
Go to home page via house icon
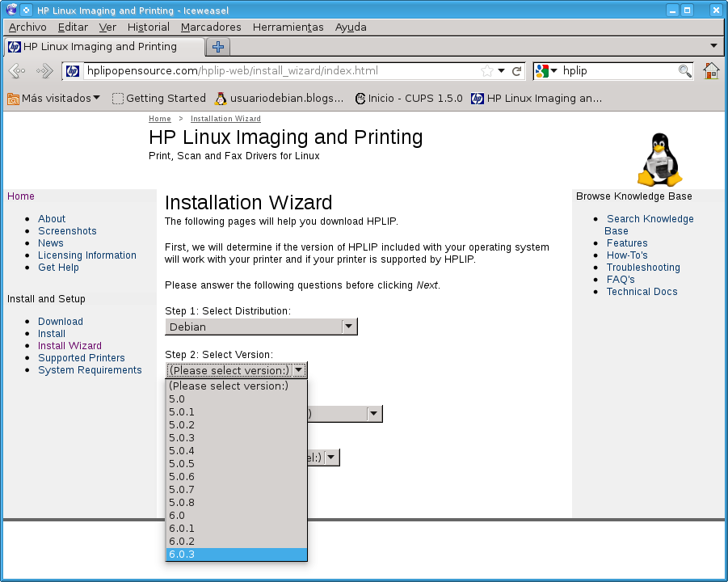tap(711, 70)
